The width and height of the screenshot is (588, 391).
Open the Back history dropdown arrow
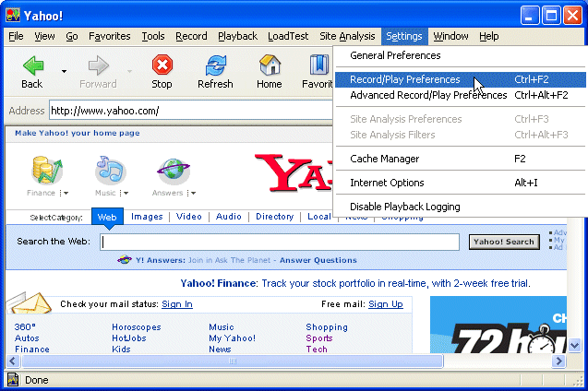pos(64,71)
